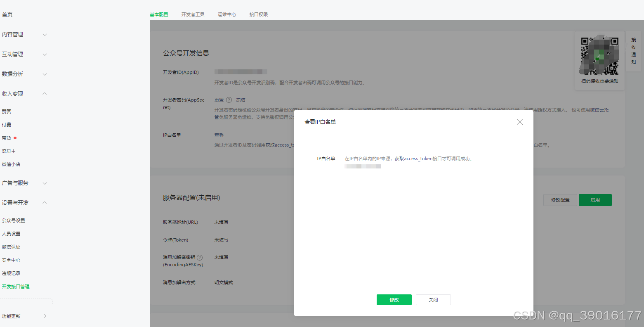The width and height of the screenshot is (644, 327).
Task: Open 安全中心 in the sidebar
Action: click(11, 260)
